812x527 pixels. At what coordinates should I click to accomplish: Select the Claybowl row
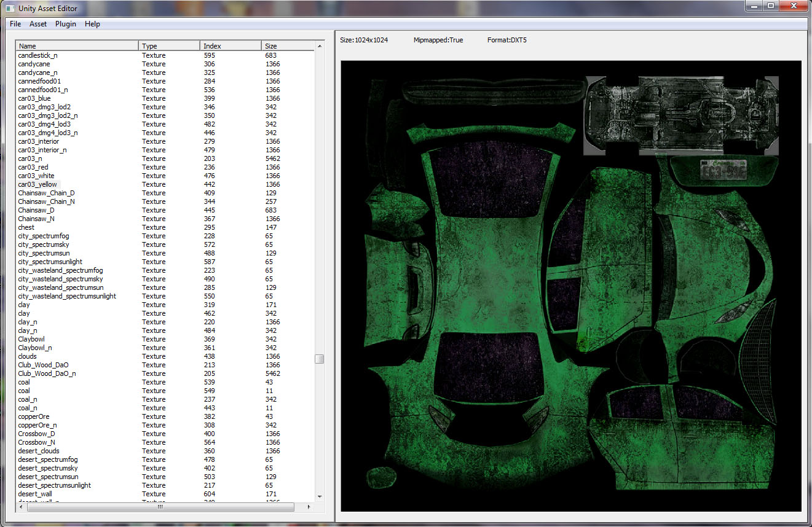165,339
